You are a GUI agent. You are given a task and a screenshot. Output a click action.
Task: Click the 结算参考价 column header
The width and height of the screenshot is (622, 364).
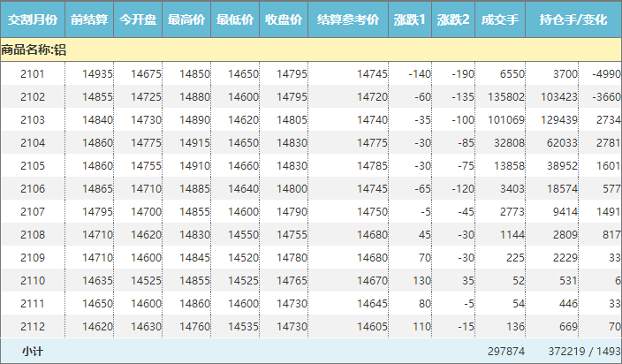(x=348, y=19)
